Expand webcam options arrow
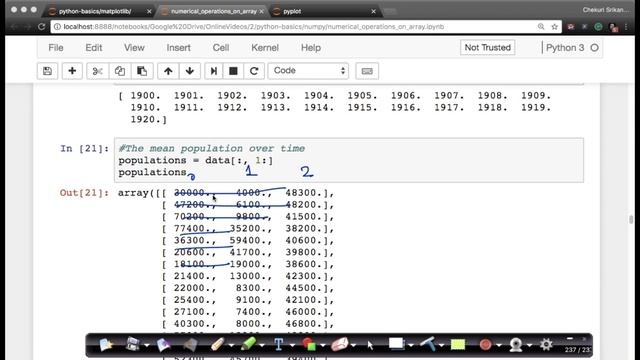This screenshot has width=640, height=360. (x=529, y=346)
